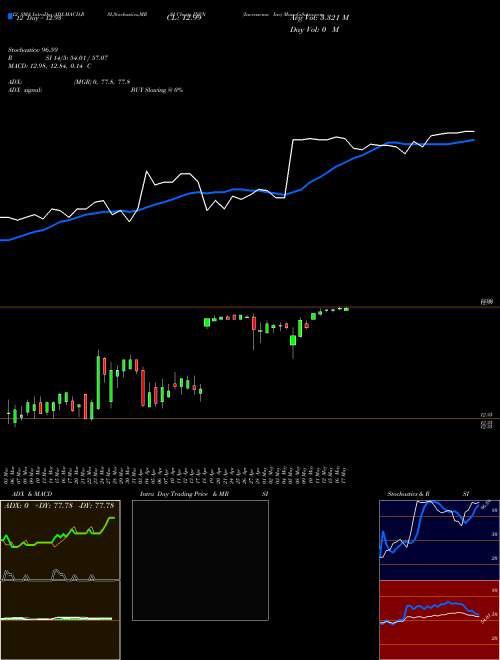Select the 'Day Vol: 0 M' text

tap(314, 30)
